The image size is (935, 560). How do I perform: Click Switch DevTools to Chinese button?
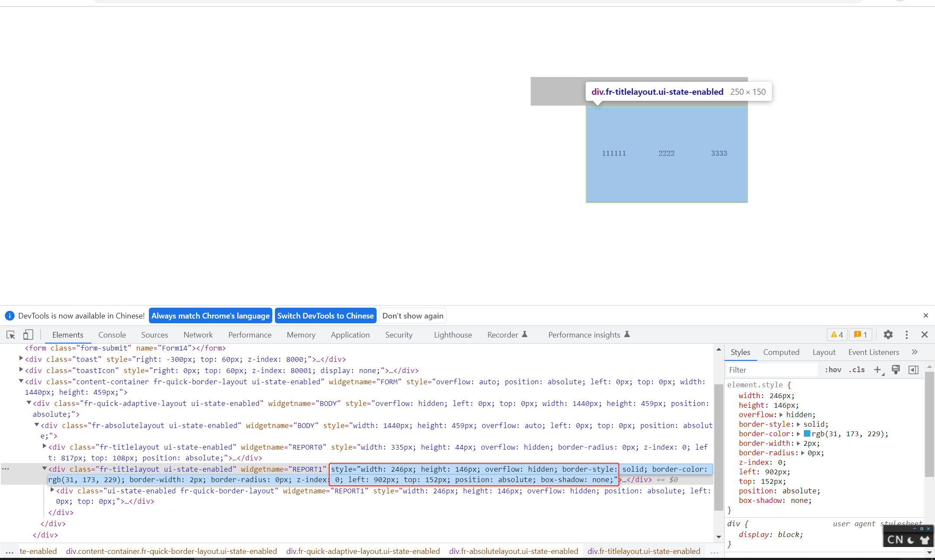pos(325,315)
